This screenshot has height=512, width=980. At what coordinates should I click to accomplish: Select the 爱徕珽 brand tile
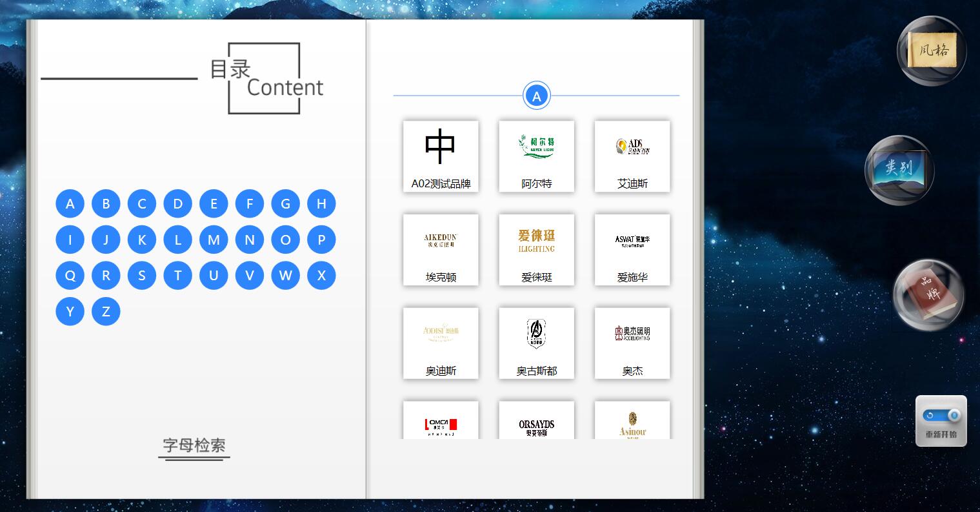click(536, 250)
